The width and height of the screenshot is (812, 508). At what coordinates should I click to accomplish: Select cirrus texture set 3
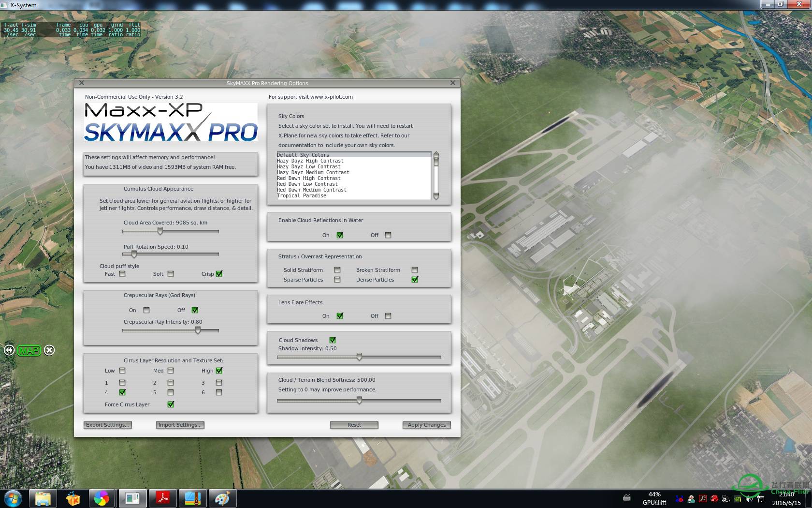219,383
